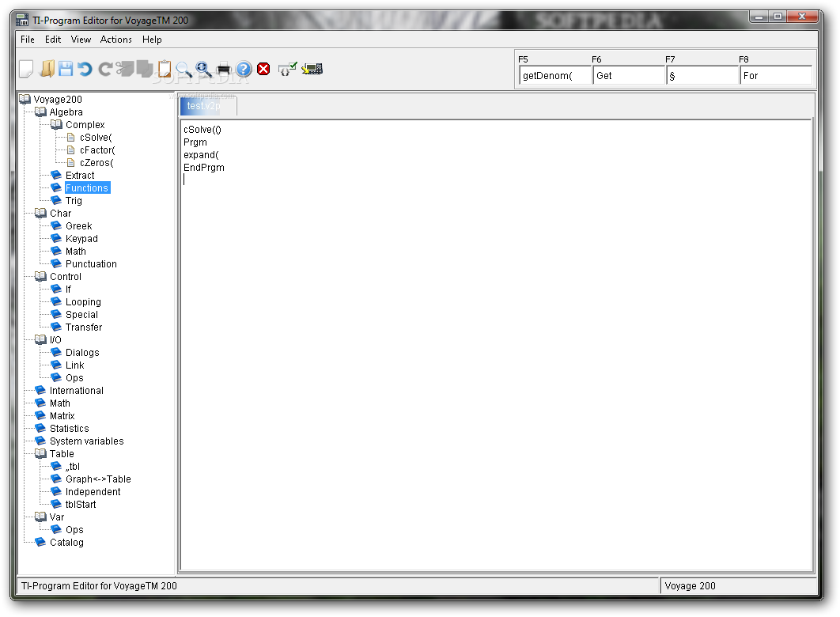Select the Trig category
The height and width of the screenshot is (617, 840).
(x=74, y=201)
